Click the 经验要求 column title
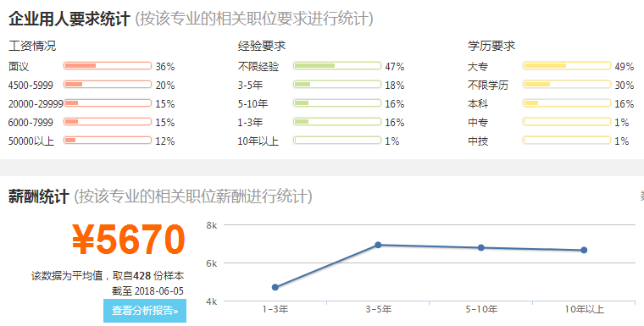 point(262,46)
